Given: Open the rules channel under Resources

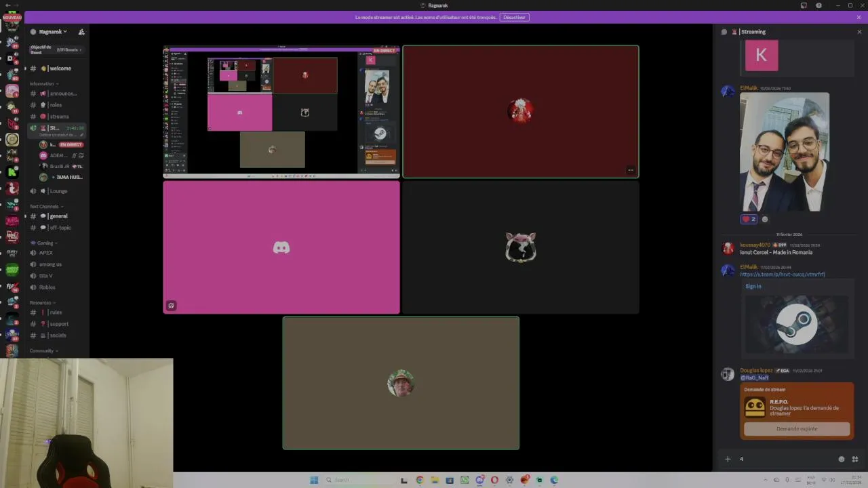Looking at the screenshot, I should [57, 312].
